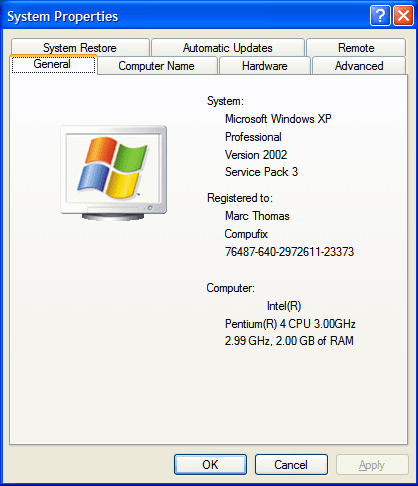Open the Automatic Updates tab

pyautogui.click(x=228, y=48)
